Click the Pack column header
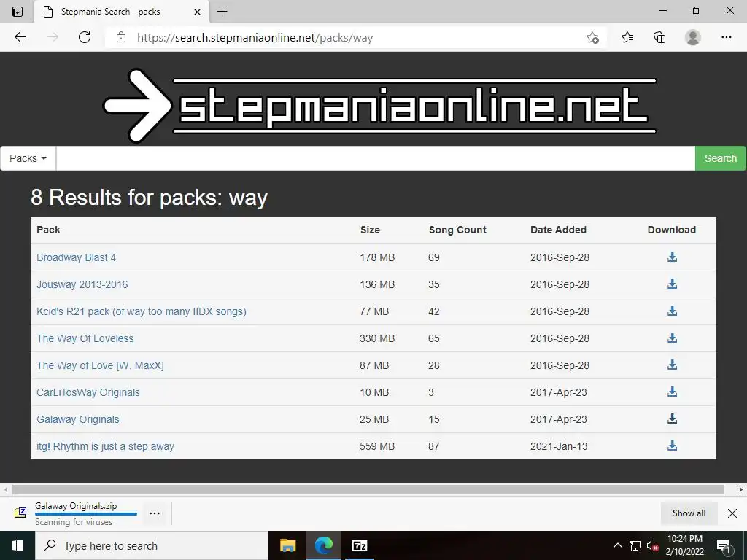This screenshot has width=747, height=560. point(48,230)
